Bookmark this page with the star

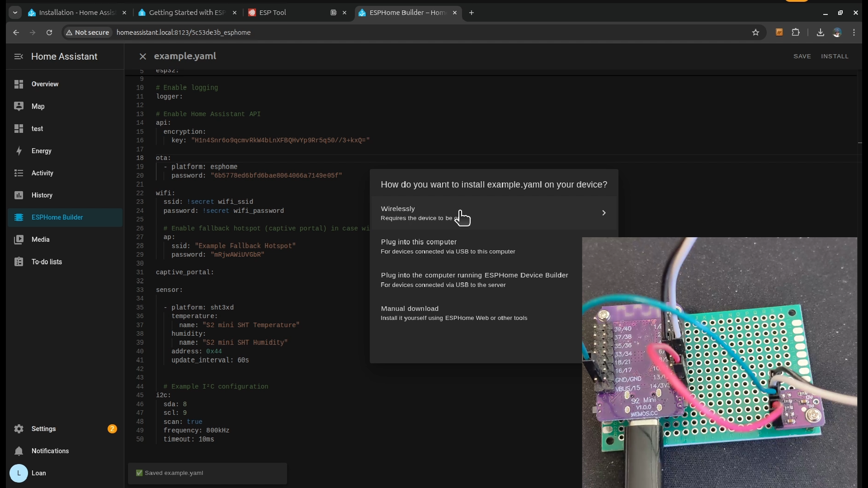point(755,33)
